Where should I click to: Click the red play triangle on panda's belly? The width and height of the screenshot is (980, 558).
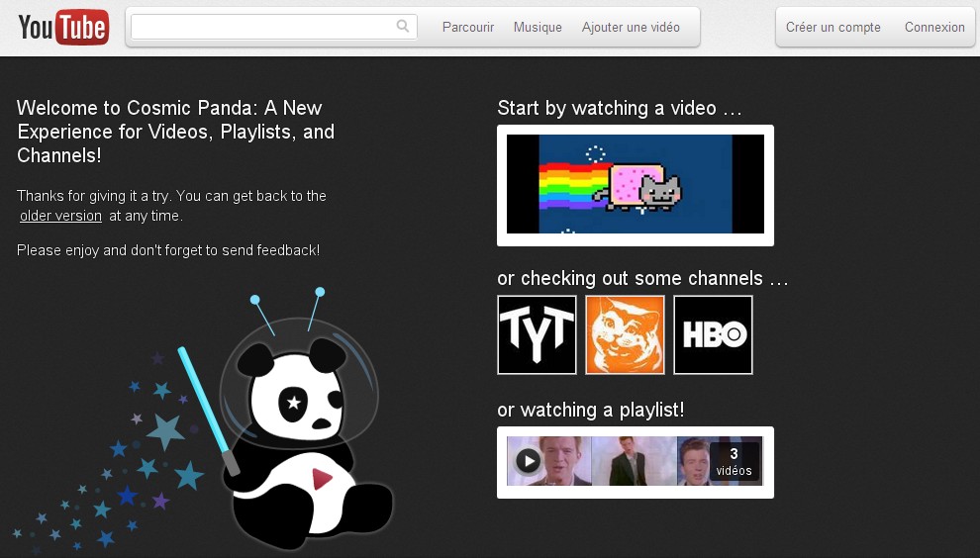(x=322, y=479)
